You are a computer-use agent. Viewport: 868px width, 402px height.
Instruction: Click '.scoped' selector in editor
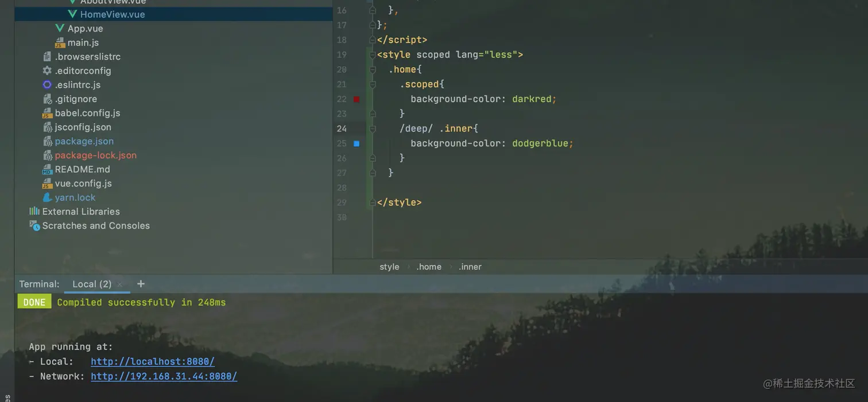click(420, 84)
